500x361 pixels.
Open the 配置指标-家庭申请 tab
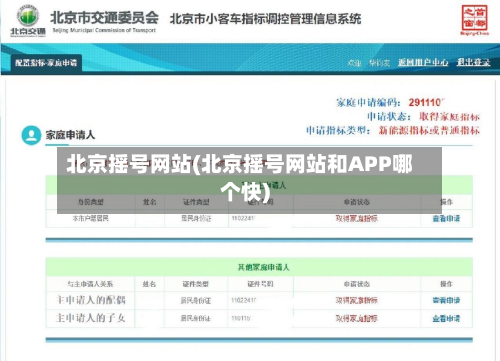(x=46, y=63)
